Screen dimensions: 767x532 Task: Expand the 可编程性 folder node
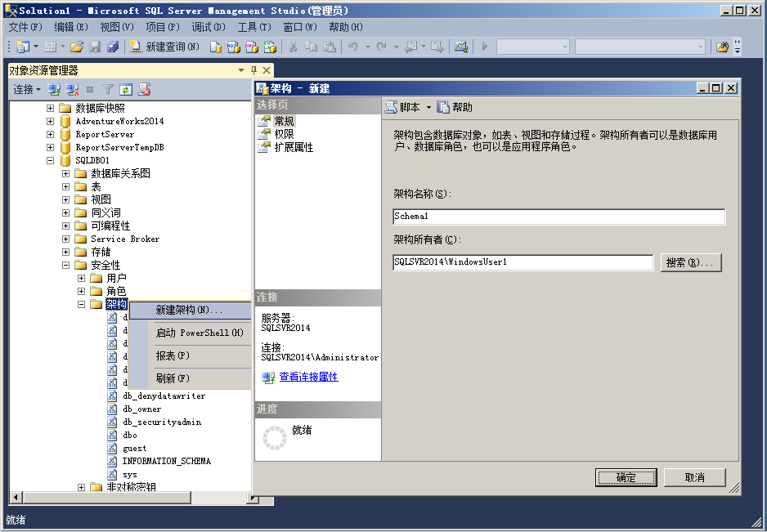tap(66, 226)
